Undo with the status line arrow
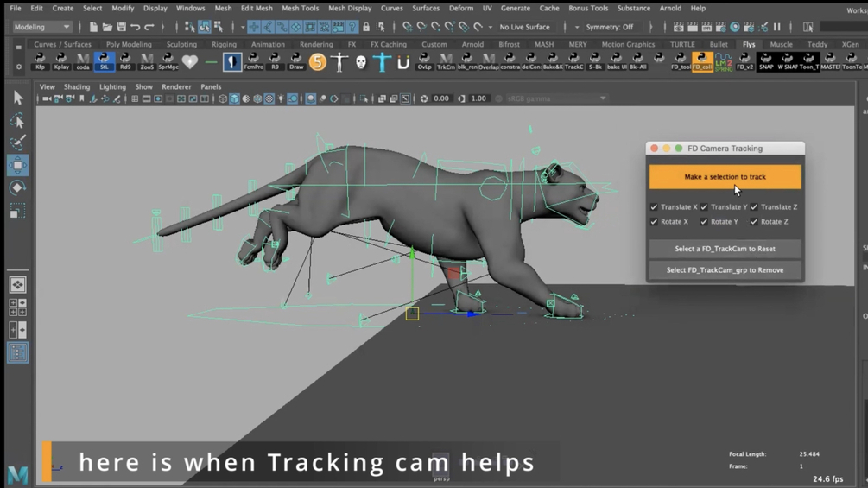 (135, 27)
